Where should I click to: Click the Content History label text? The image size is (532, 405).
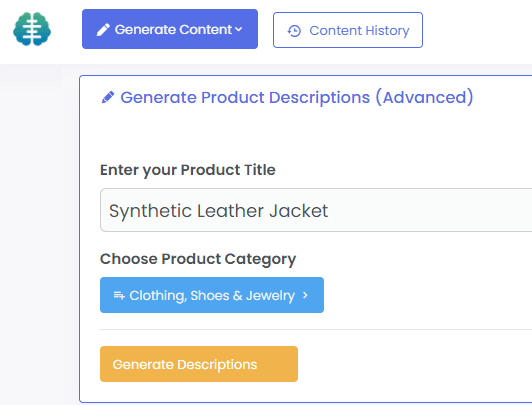pos(359,31)
